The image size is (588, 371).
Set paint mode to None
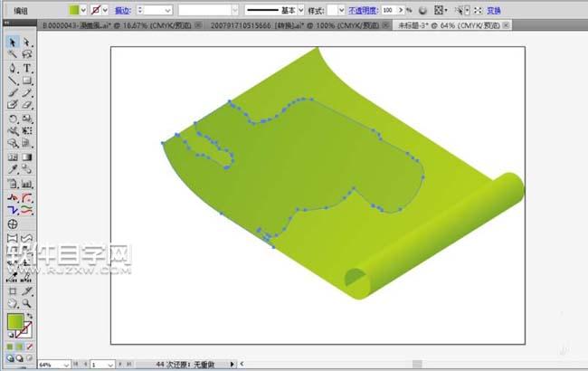(29, 347)
